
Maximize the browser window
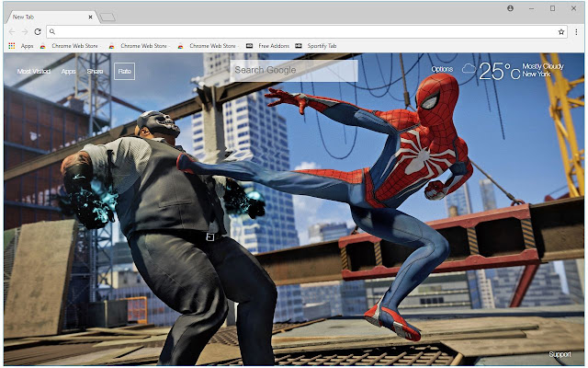[552, 8]
